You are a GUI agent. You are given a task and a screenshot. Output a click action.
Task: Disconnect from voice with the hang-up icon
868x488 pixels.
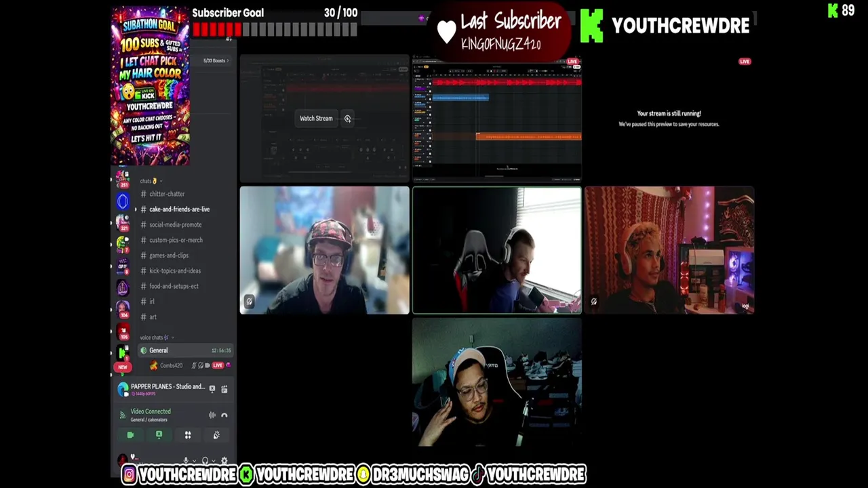[224, 415]
